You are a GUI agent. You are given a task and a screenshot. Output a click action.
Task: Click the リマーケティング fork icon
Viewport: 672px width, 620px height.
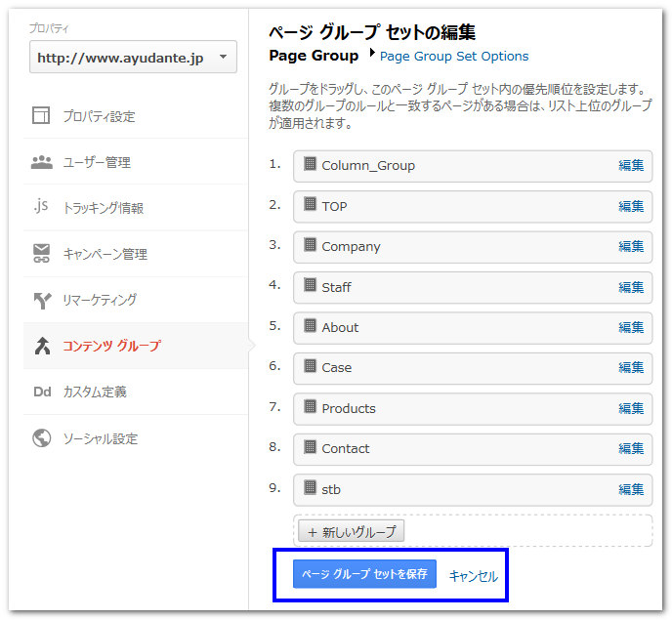coord(42,300)
